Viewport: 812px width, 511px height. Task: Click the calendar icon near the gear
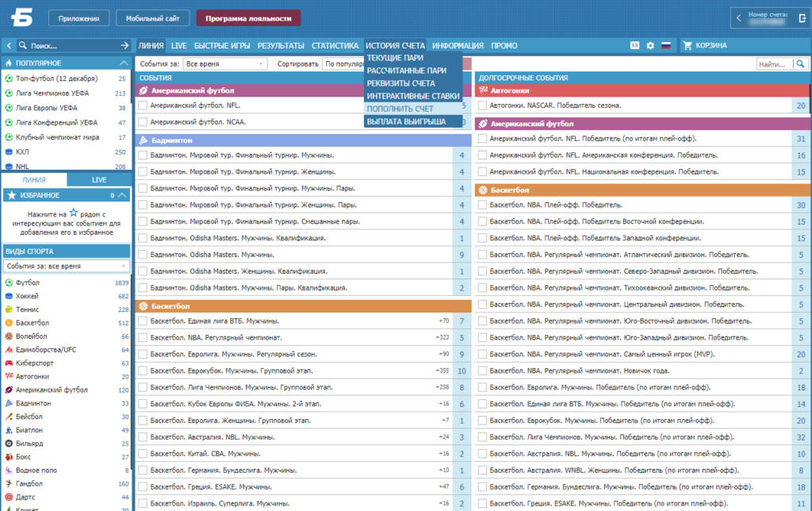point(635,45)
